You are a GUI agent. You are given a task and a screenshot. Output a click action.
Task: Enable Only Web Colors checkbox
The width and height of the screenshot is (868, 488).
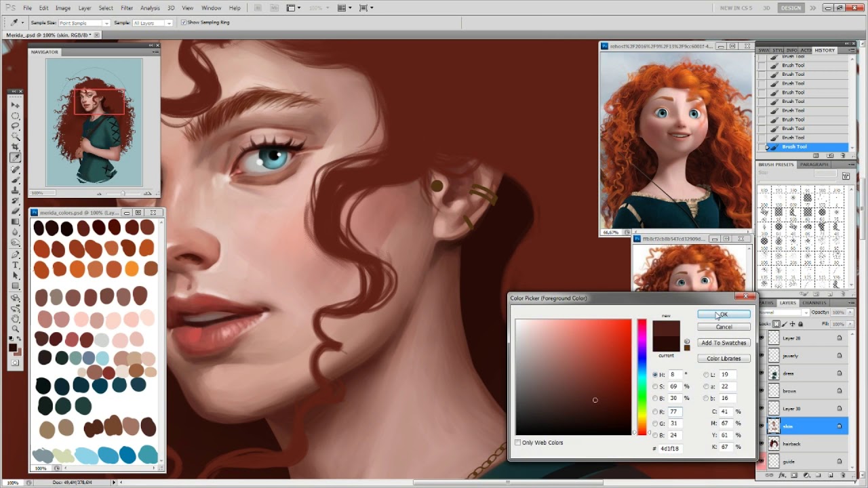click(518, 443)
